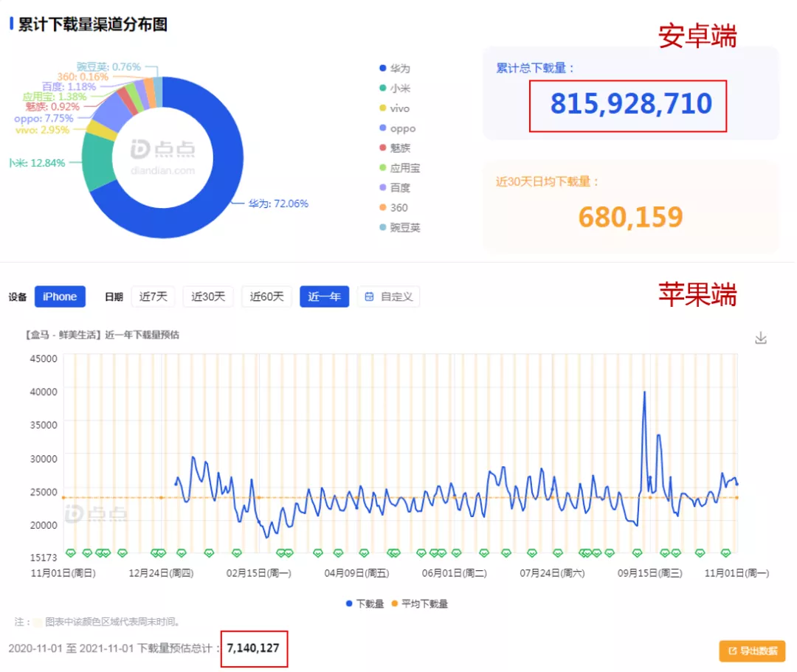Click the 12.84% 小米 pie label
This screenshot has width=797, height=672.
[x=37, y=163]
